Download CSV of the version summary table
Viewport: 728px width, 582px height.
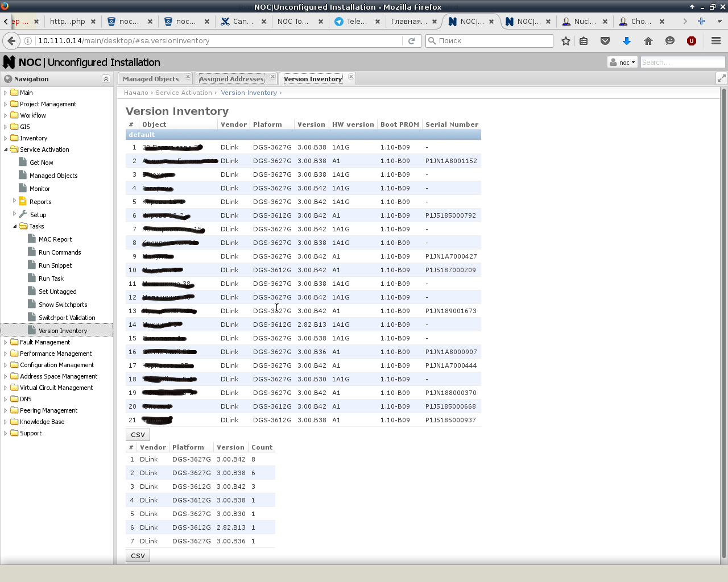click(138, 556)
